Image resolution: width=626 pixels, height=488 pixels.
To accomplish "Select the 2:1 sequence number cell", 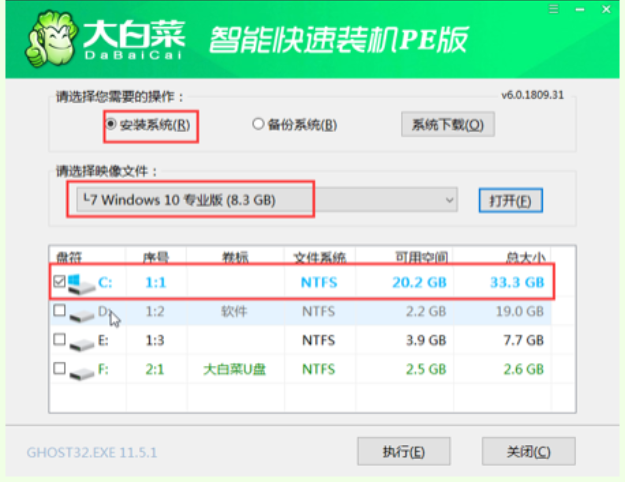I will 155,369.
